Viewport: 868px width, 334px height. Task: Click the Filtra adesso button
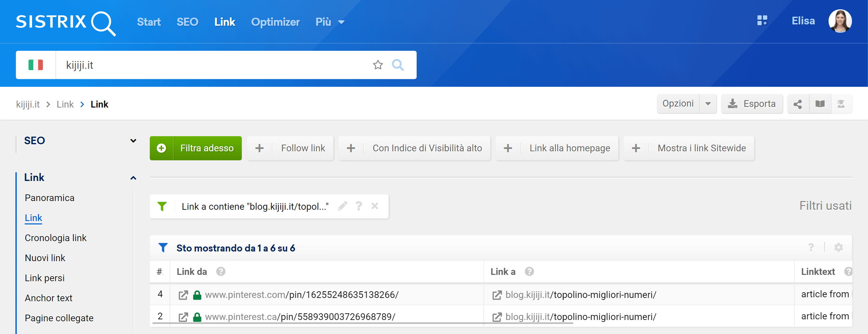(x=196, y=148)
